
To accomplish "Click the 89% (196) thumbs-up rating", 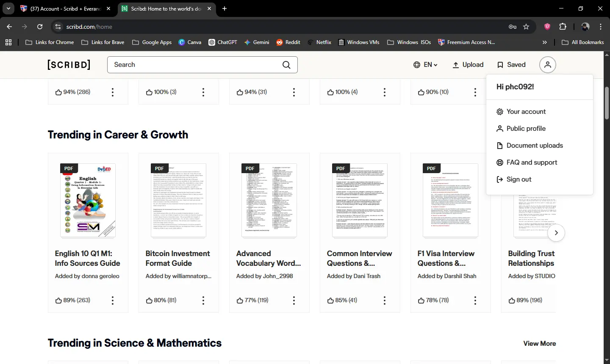I will coord(525,301).
